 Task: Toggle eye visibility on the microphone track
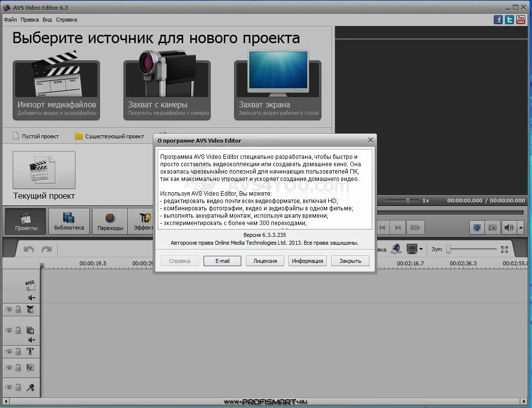[x=9, y=387]
